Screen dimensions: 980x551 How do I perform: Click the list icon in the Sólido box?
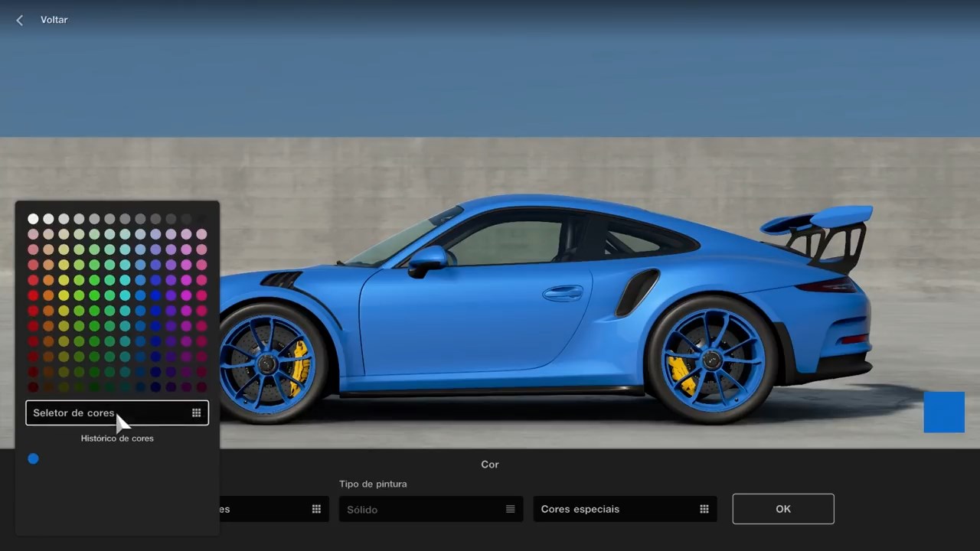511,509
